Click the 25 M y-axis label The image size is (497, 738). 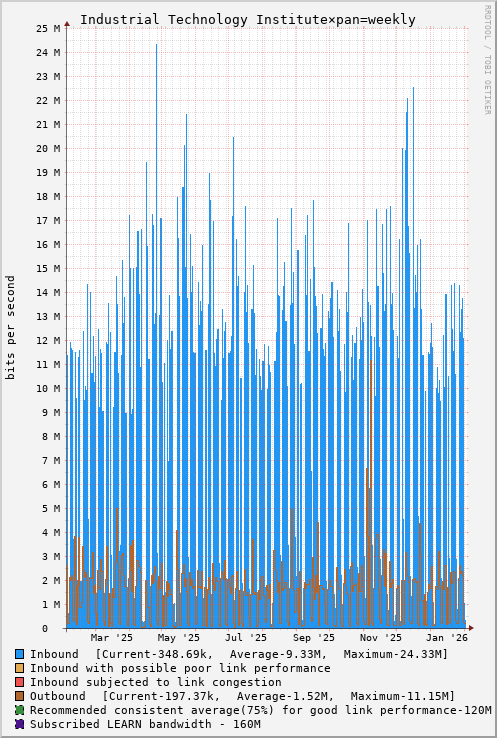point(48,28)
